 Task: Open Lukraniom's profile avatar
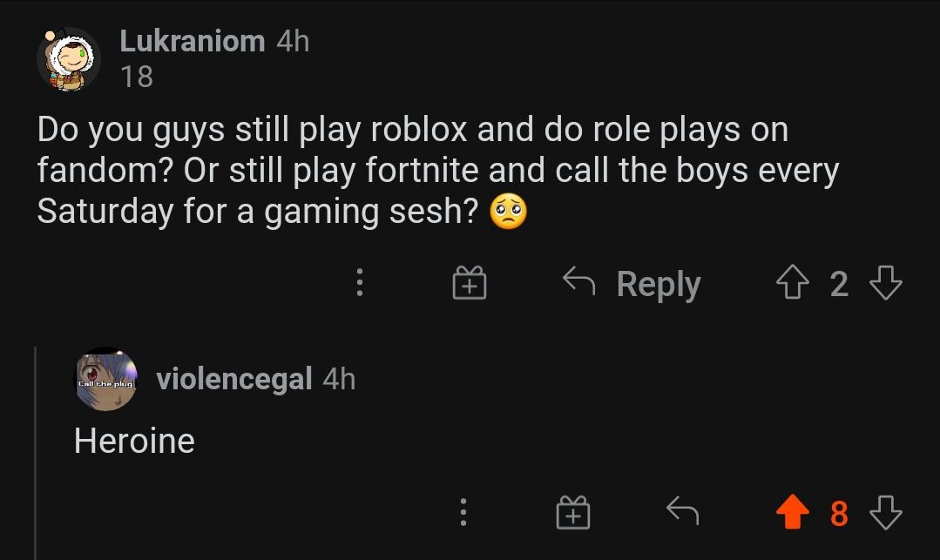tap(68, 59)
